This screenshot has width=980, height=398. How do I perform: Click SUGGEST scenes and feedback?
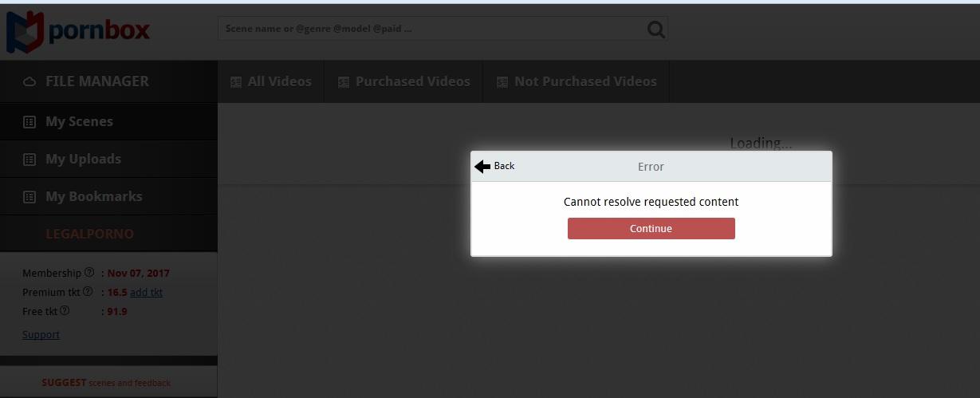point(106,383)
